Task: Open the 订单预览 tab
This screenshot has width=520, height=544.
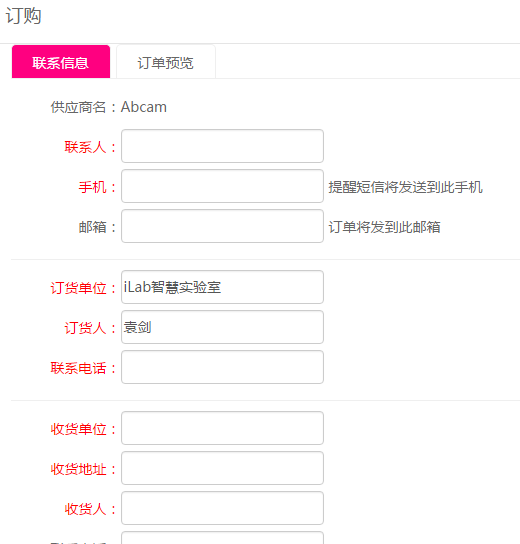Action: click(166, 62)
